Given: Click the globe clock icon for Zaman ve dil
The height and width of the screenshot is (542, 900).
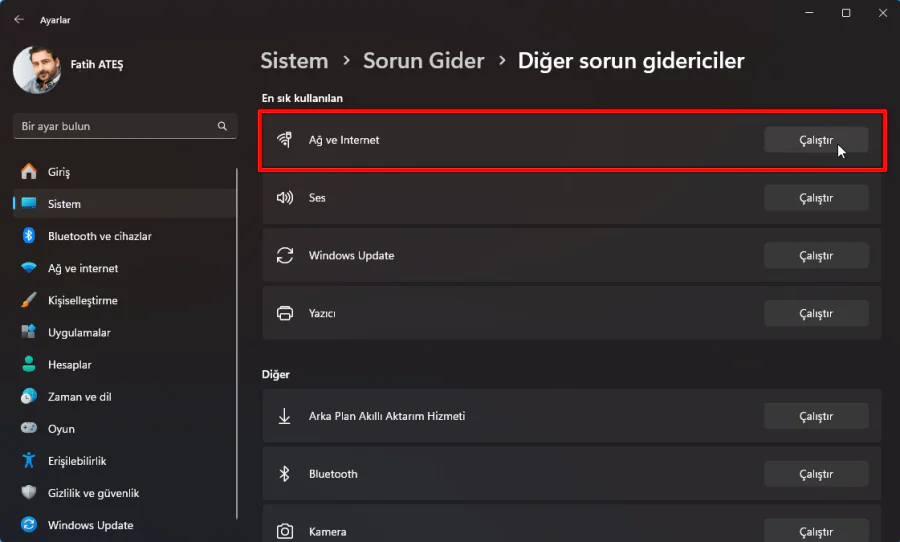Looking at the screenshot, I should pos(29,396).
